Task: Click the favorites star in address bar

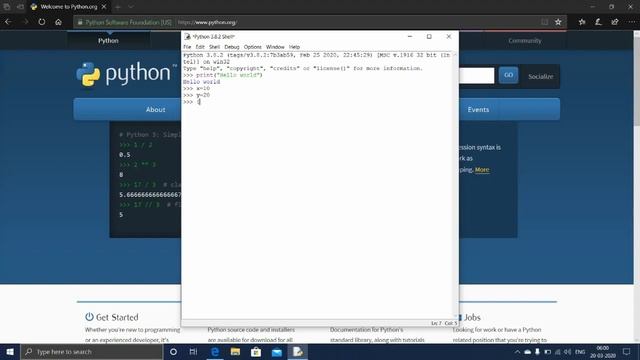Action: click(558, 22)
